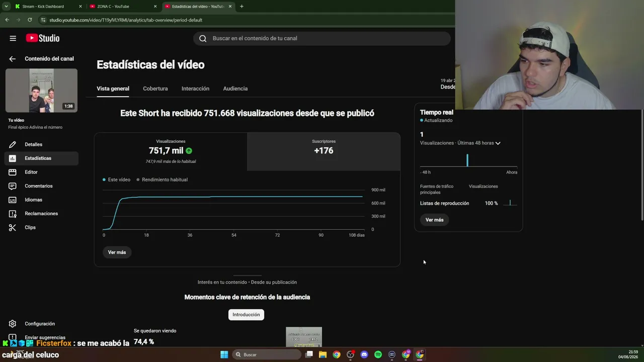Open Editor in the left sidebar
The height and width of the screenshot is (362, 644).
click(41, 172)
